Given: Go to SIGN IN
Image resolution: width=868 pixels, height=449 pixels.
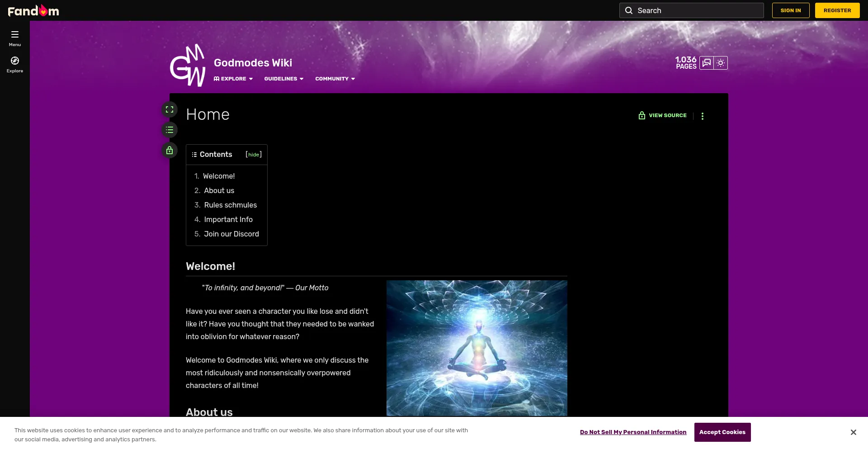Looking at the screenshot, I should click(790, 10).
